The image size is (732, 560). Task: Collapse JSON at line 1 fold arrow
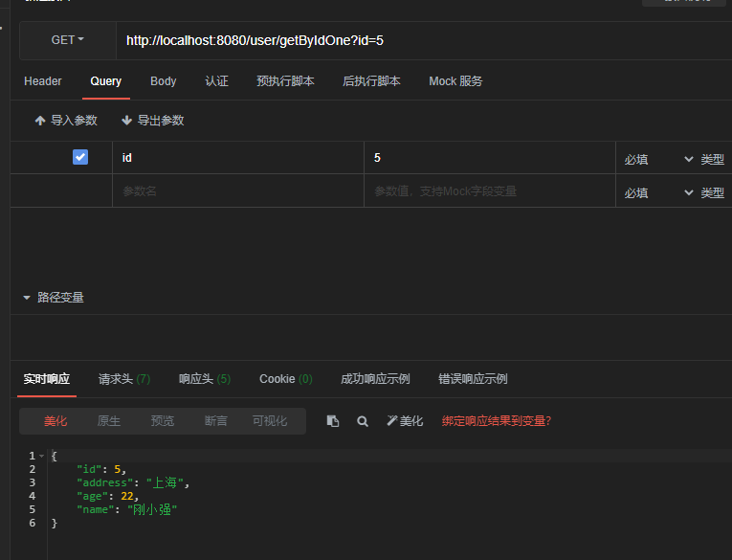(42, 457)
